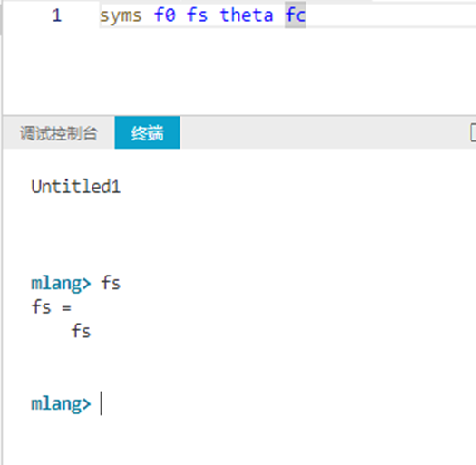The width and height of the screenshot is (476, 465).
Task: Click the highlighted 'fc' variable in editor
Action: coord(296,15)
